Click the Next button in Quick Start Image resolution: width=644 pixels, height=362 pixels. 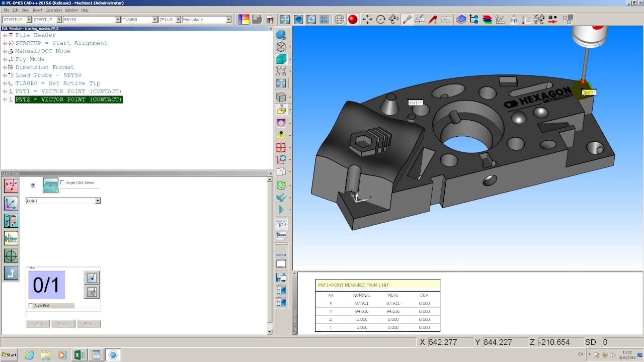[63, 324]
